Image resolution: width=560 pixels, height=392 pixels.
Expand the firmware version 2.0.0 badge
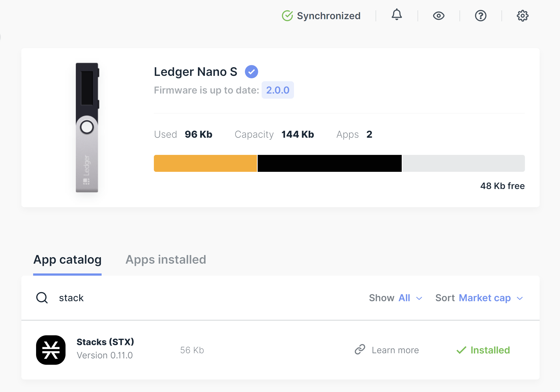click(278, 90)
